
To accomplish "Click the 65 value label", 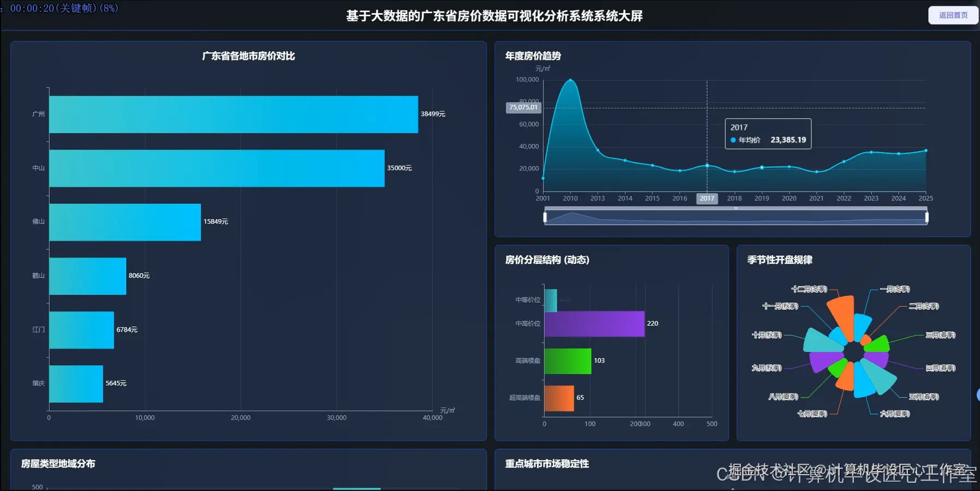I will click(x=580, y=398).
